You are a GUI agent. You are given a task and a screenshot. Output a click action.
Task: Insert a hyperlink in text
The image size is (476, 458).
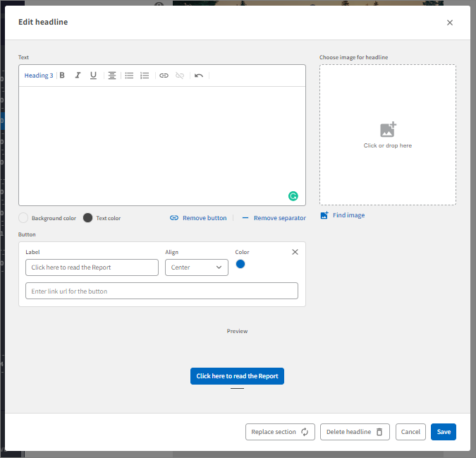pos(164,76)
